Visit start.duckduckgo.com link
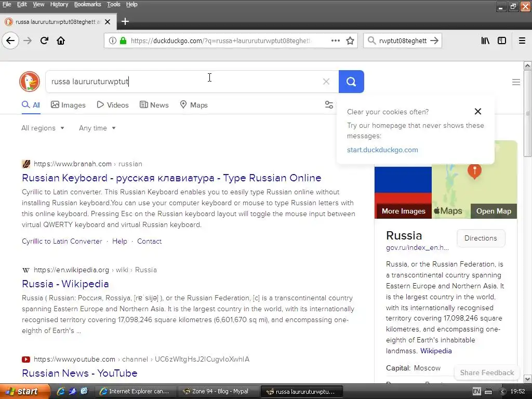The height and width of the screenshot is (399, 532). (x=382, y=150)
